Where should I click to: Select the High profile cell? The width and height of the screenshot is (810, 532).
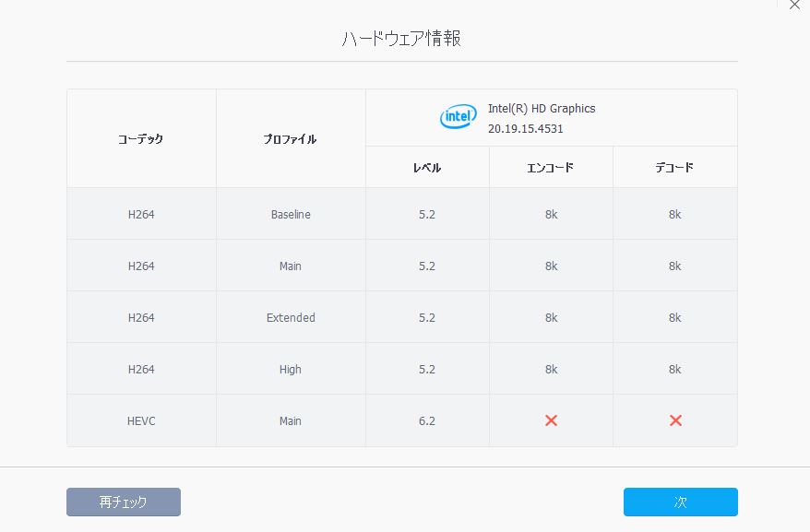(291, 369)
